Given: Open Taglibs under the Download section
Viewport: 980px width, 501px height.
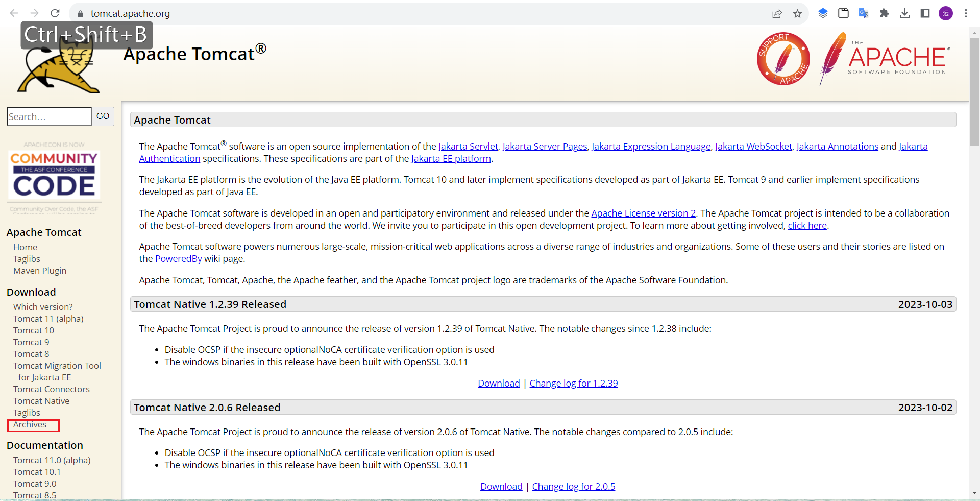Looking at the screenshot, I should (27, 413).
